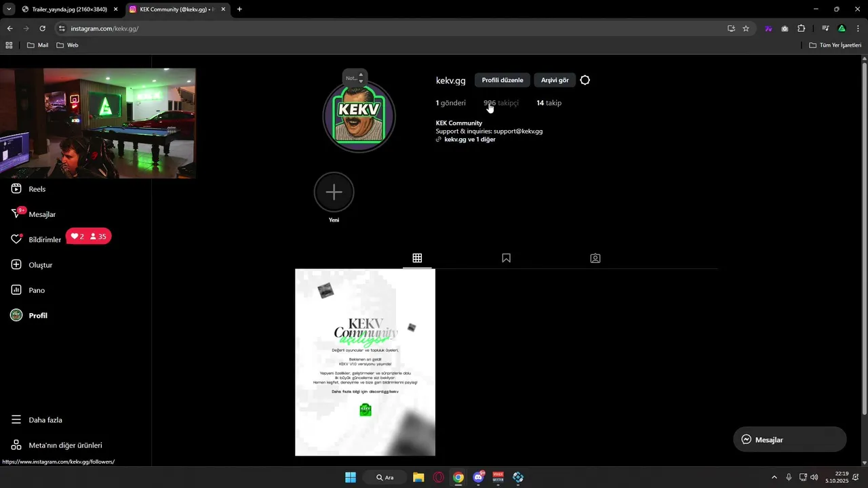Screen dimensions: 868x488
Task: Open Bildirimler heart icon in sidebar
Action: coord(17,239)
